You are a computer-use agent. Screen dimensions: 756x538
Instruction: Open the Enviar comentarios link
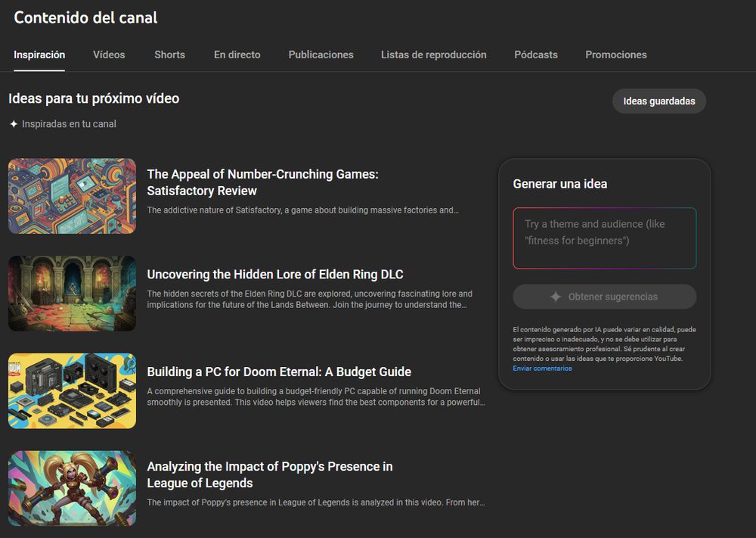(x=542, y=369)
